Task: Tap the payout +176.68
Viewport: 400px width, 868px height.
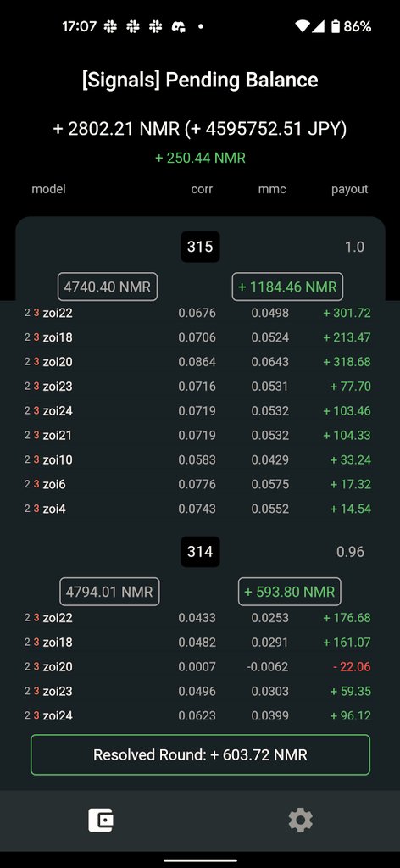Action: click(x=347, y=617)
